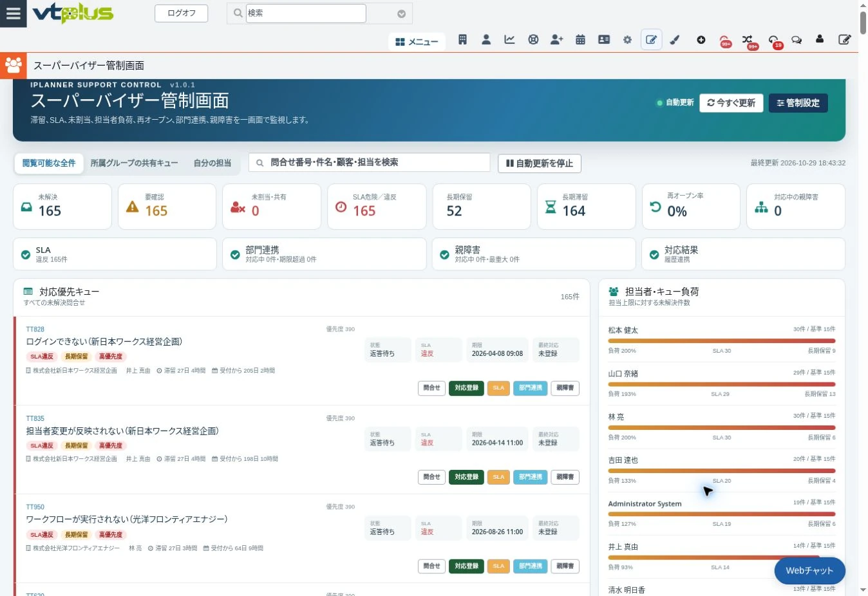868x596 pixels.
Task: Open the settings gear icon
Action: 627,40
